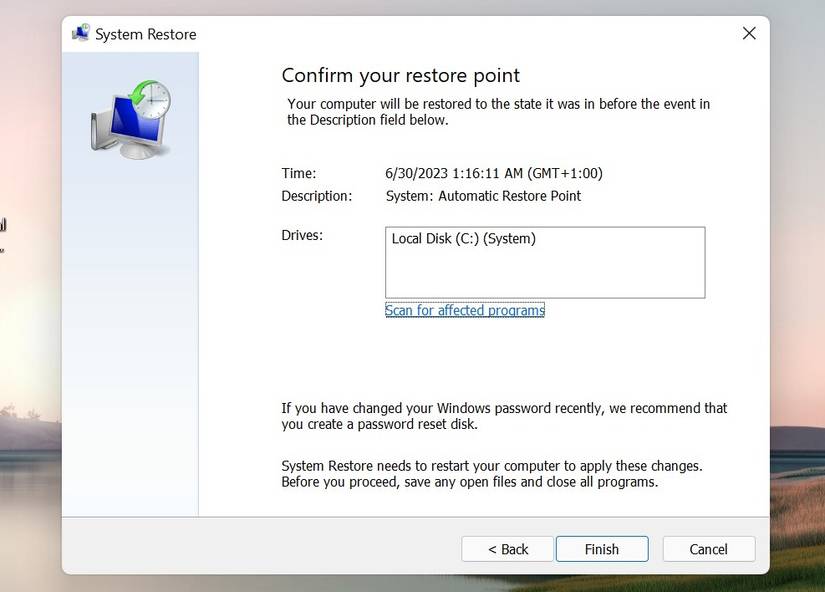
Task: Close the System Restore dialog
Action: click(x=749, y=33)
